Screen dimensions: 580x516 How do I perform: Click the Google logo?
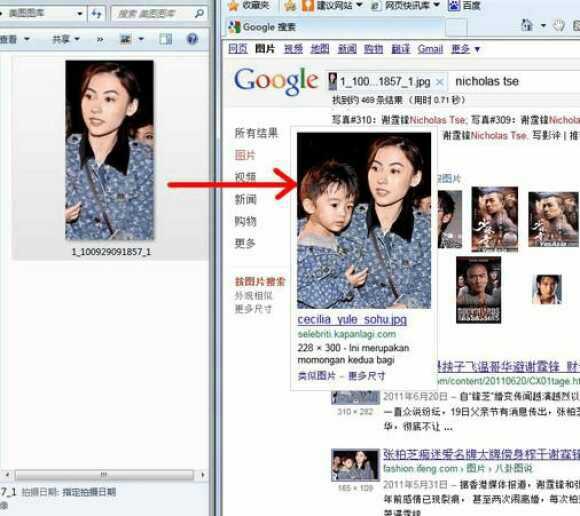(276, 81)
